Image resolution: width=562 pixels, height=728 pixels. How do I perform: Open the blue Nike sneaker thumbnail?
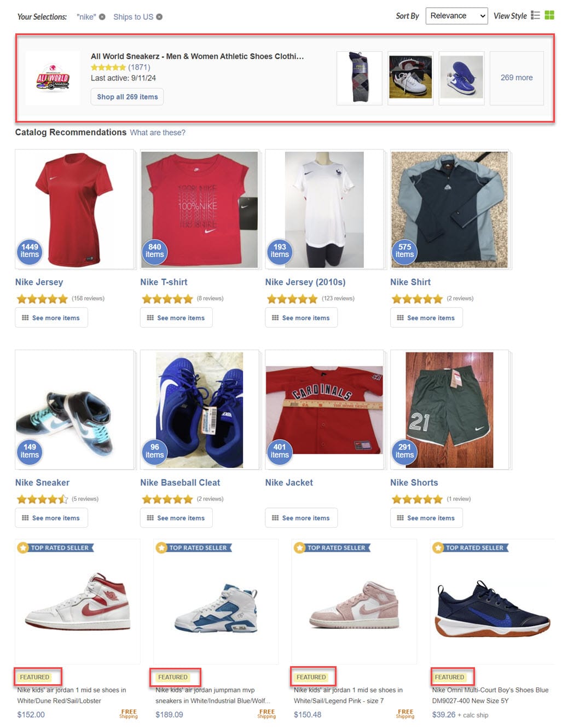(461, 78)
